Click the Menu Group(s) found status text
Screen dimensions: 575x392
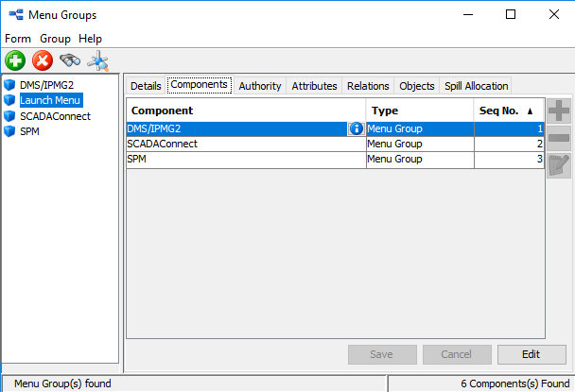click(62, 383)
